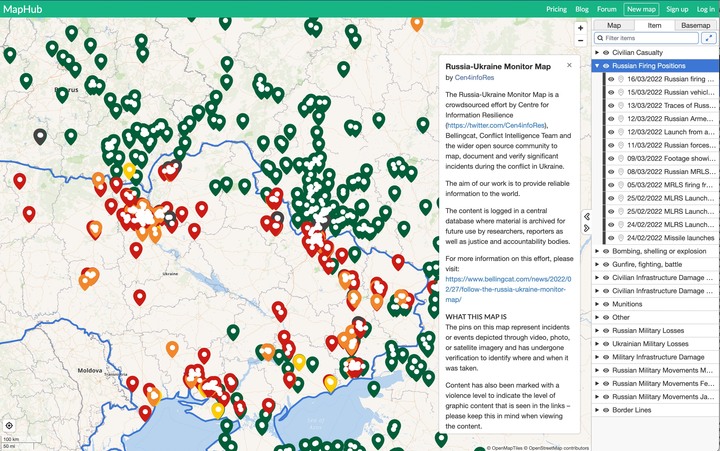
Task: Click pin icon of 12/03/2022 Russian Arme item
Action: [621, 119]
